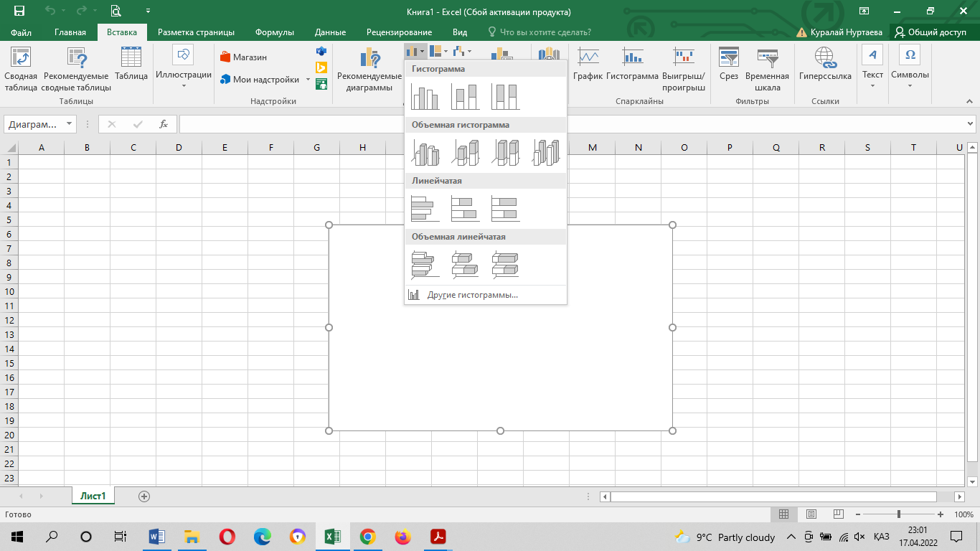Add a new sheet

coord(144,496)
